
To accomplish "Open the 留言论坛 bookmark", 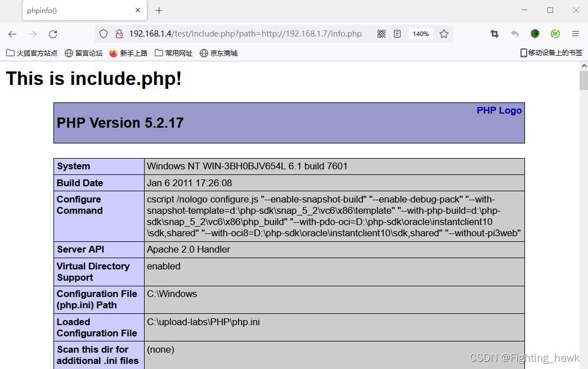I will click(84, 53).
